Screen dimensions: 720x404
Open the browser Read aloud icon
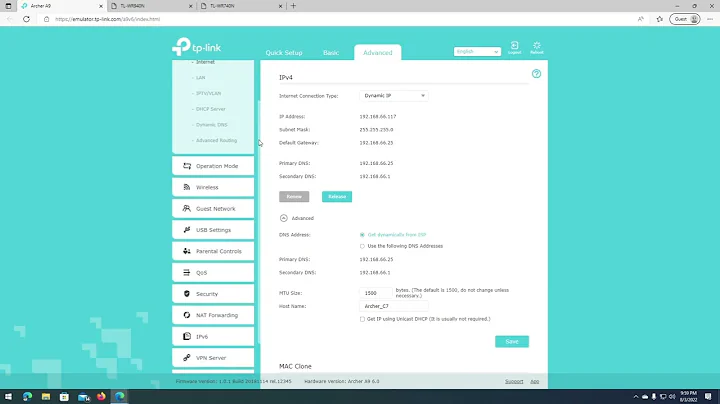click(x=641, y=19)
